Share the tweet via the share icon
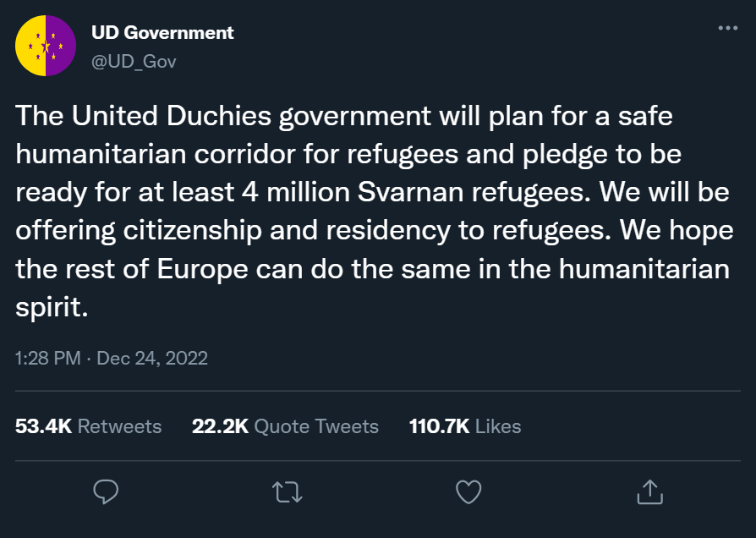756x538 pixels. click(649, 491)
